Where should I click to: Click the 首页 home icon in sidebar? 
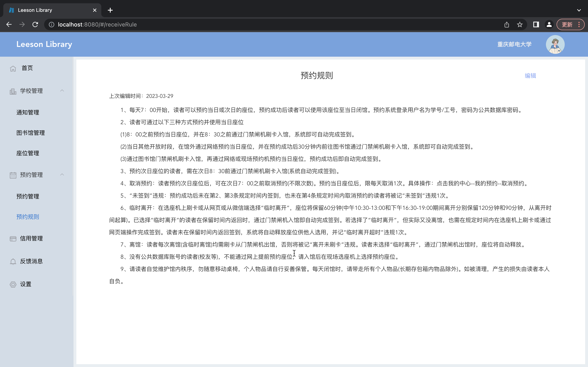tap(13, 68)
